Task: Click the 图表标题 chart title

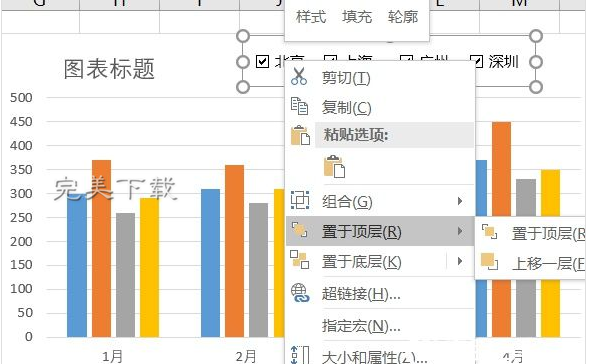Action: pyautogui.click(x=109, y=69)
